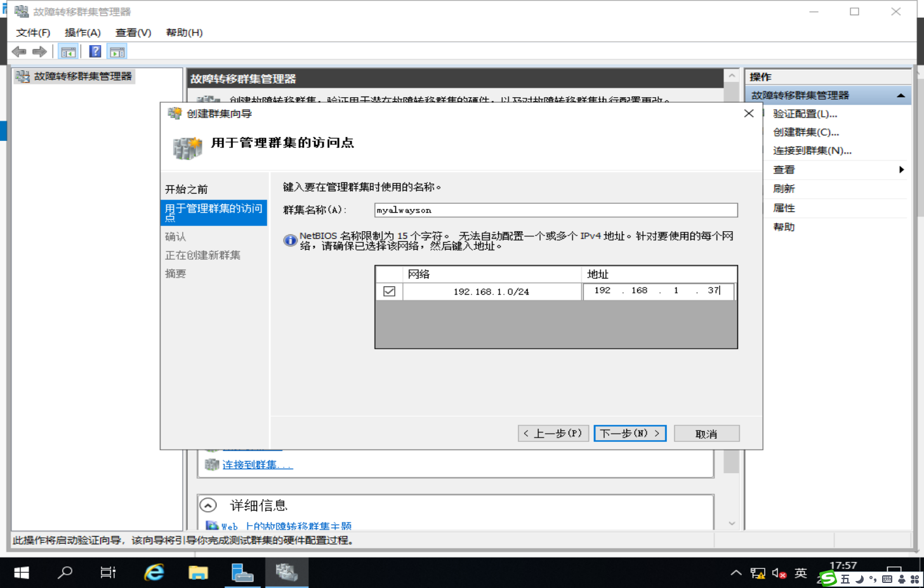This screenshot has width=924, height=588.
Task: Uncheck the 192.168.1.0/24 network checkbox
Action: [x=390, y=291]
